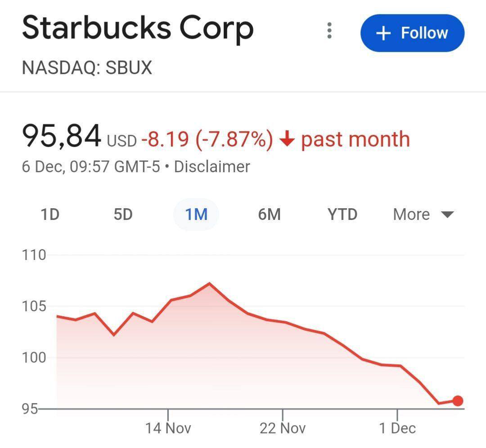Select the 1M time range tab

coord(196,215)
